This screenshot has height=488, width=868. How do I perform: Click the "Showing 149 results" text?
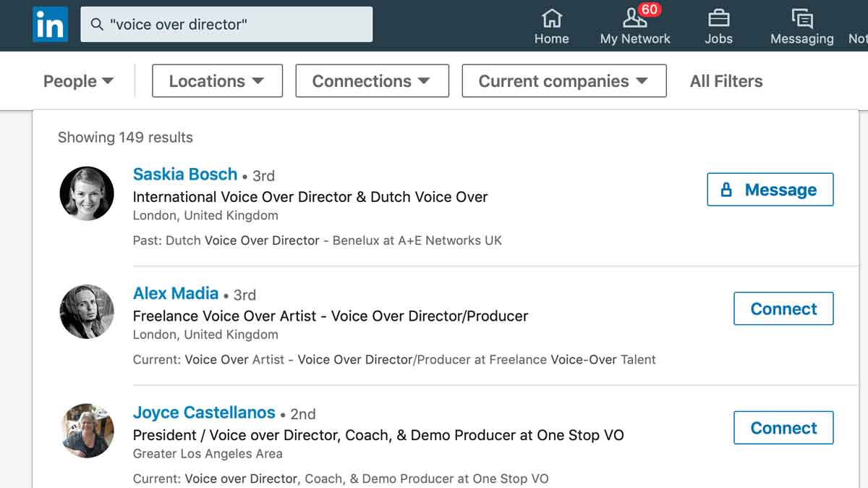(x=125, y=138)
